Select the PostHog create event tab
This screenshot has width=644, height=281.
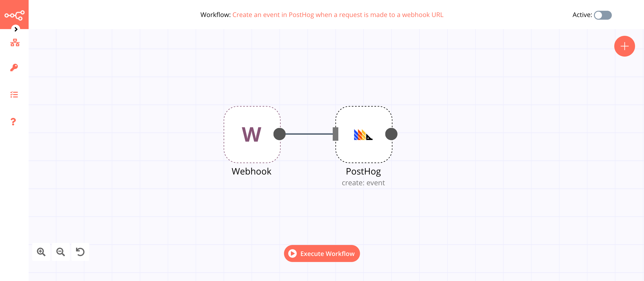(x=363, y=134)
